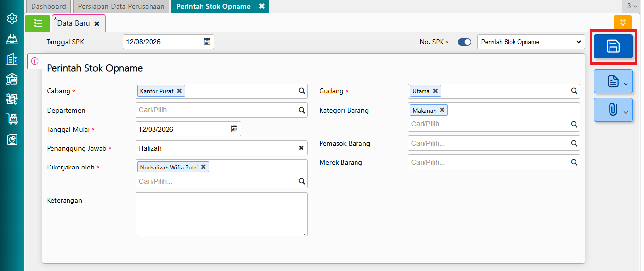Click the orange lightbulb tips icon
Viewport: 644px width, 271px height.
(x=623, y=22)
